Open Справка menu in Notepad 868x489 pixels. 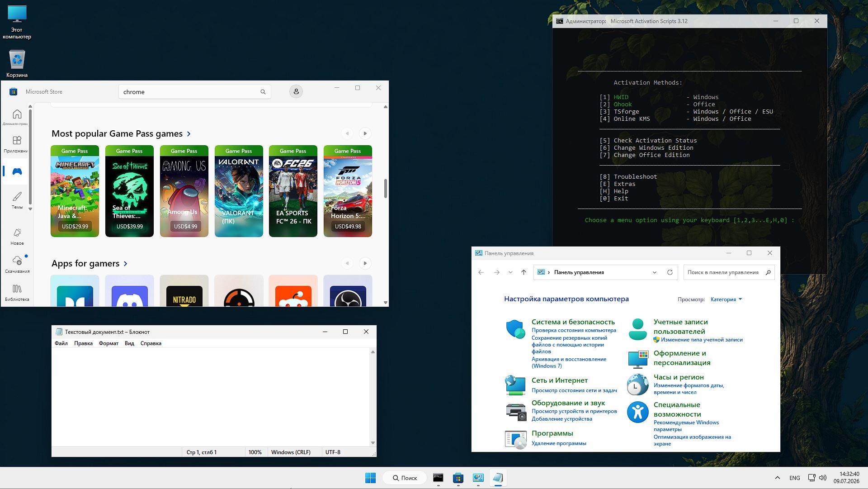click(x=151, y=343)
